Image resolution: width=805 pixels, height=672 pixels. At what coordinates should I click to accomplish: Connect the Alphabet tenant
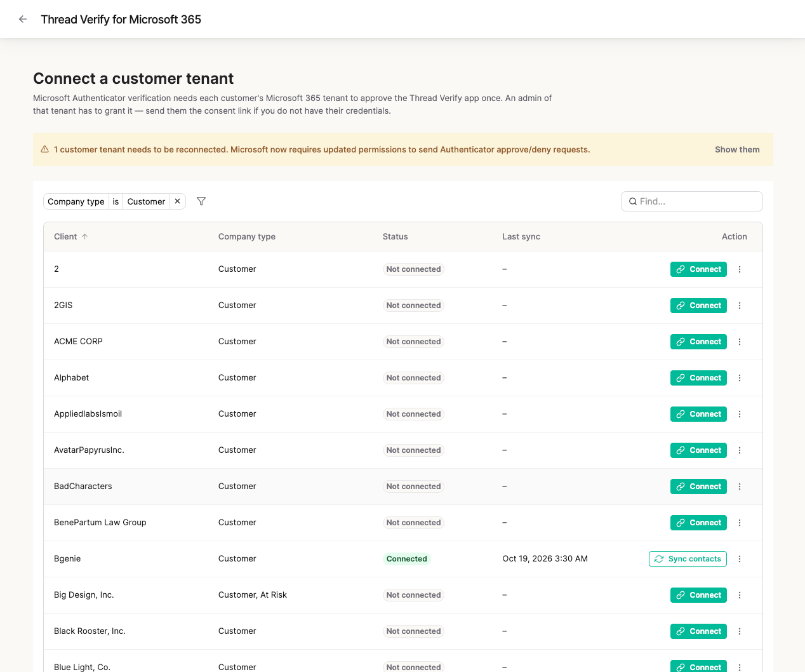[698, 378]
